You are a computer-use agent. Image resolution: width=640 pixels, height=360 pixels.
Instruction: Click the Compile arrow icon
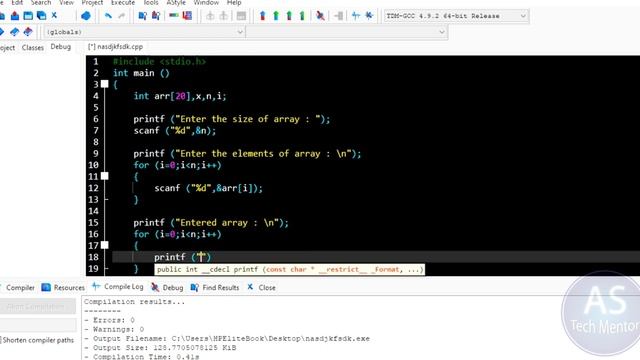262,16
